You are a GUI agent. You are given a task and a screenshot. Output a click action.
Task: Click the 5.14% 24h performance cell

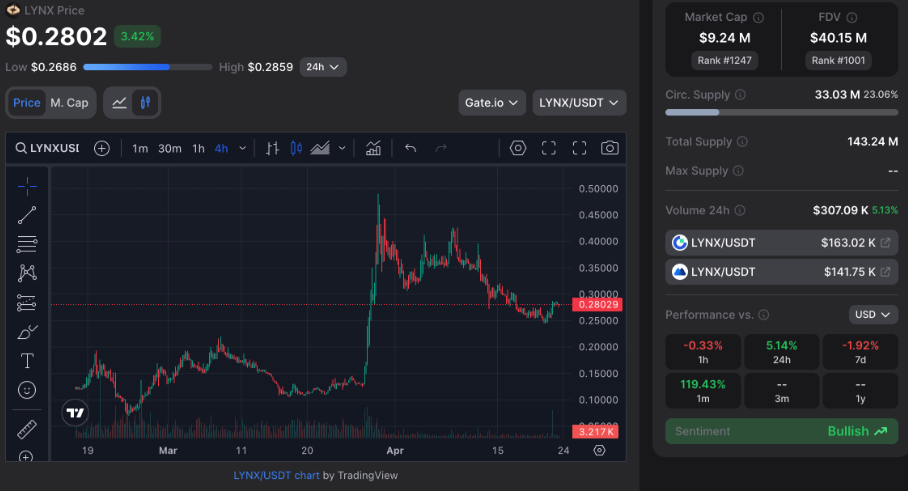click(782, 352)
